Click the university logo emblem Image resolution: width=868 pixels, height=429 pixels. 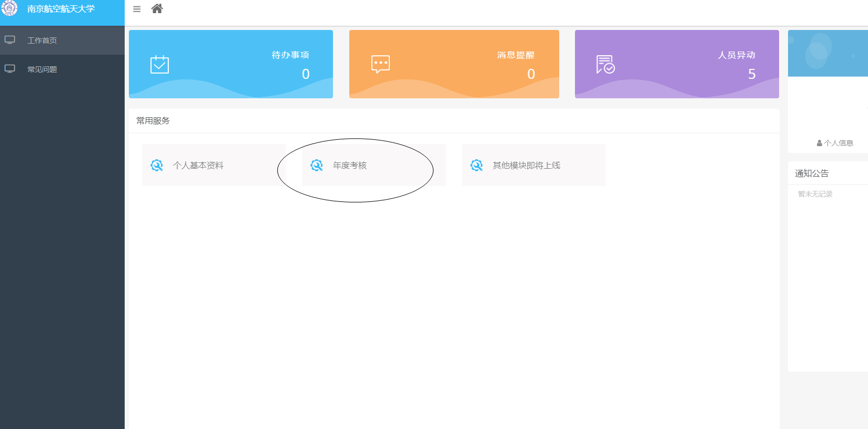pos(9,8)
